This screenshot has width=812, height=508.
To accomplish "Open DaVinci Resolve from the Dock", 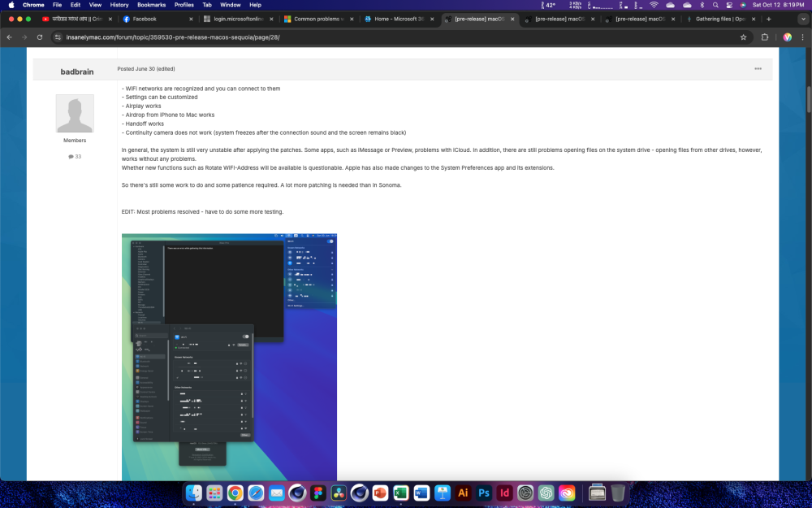I will click(339, 493).
